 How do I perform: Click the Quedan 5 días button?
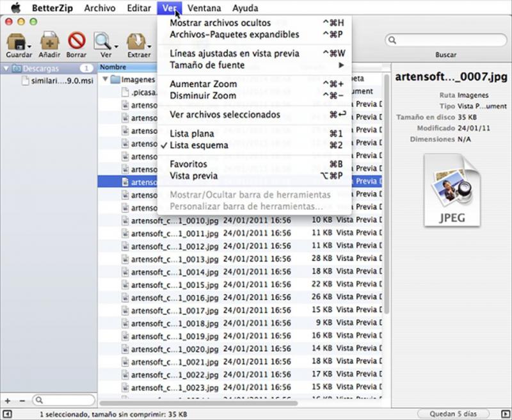click(453, 414)
